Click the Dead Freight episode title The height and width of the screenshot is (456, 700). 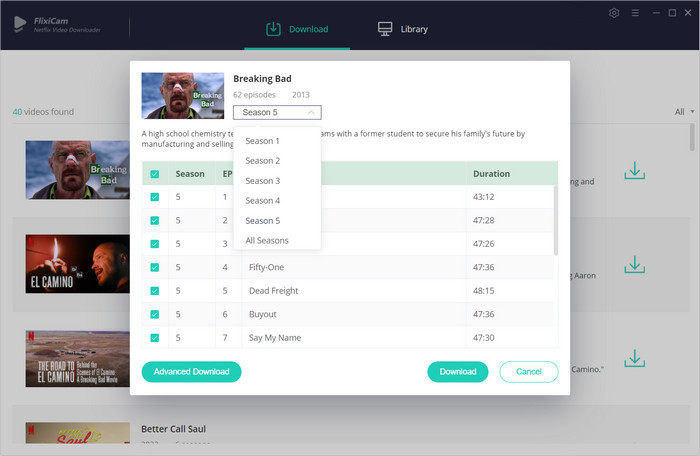coord(273,291)
